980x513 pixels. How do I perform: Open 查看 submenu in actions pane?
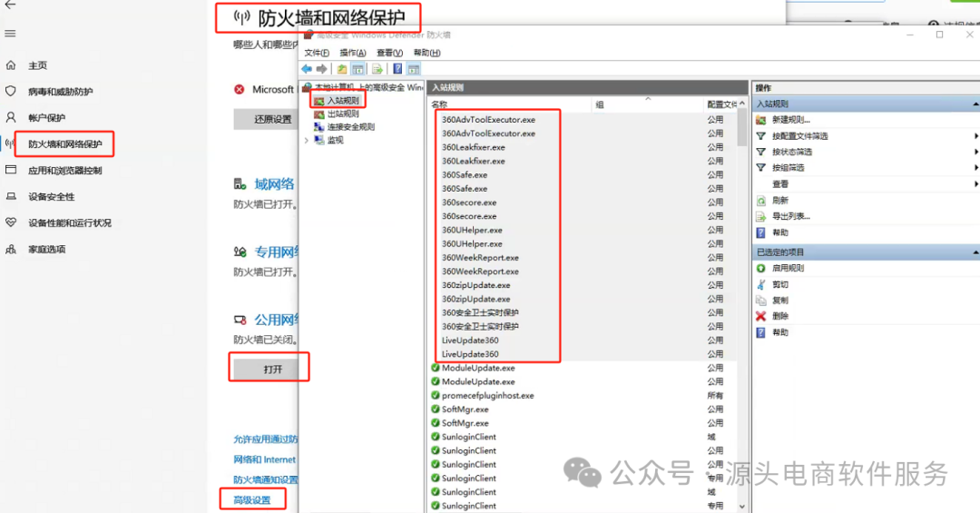pyautogui.click(x=780, y=184)
